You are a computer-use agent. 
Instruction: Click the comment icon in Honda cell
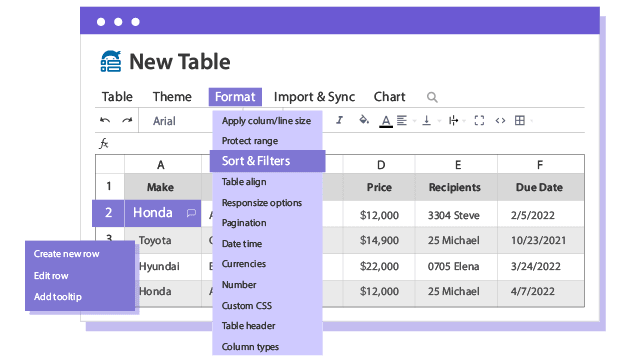pos(191,213)
